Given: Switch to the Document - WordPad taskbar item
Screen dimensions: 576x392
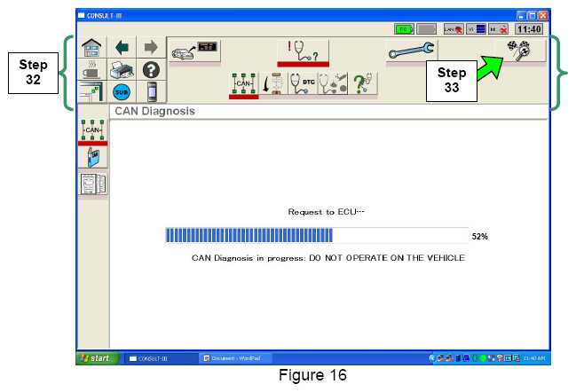Looking at the screenshot, I should coord(234,358).
